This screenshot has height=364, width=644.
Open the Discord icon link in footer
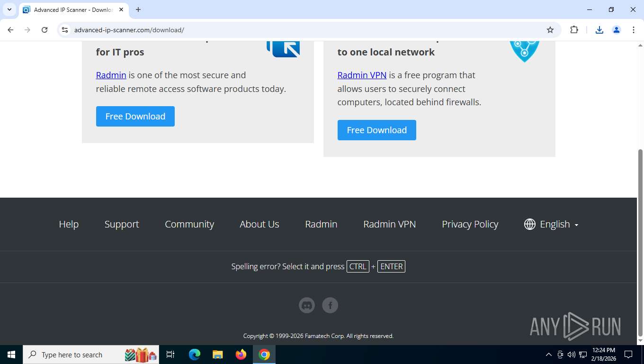307,305
